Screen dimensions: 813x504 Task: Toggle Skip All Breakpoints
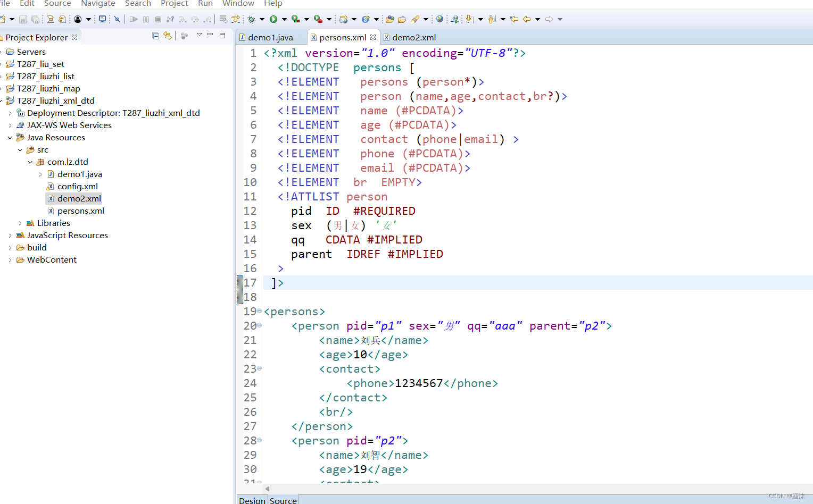click(x=117, y=19)
